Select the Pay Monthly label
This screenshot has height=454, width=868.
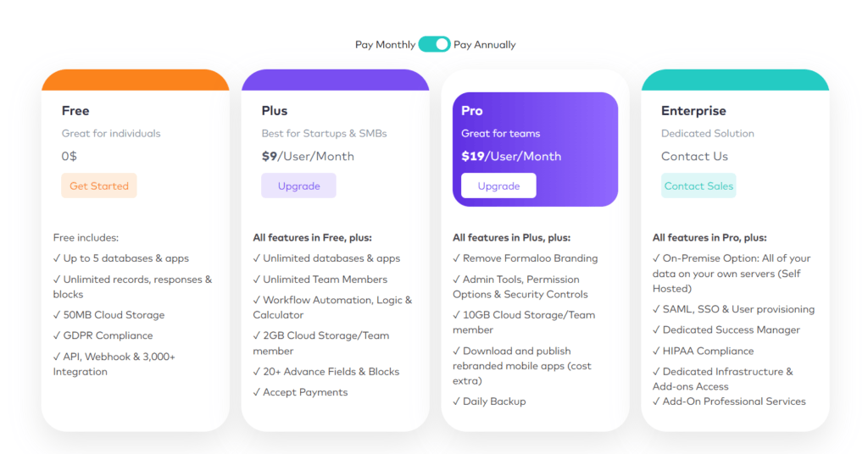point(385,45)
